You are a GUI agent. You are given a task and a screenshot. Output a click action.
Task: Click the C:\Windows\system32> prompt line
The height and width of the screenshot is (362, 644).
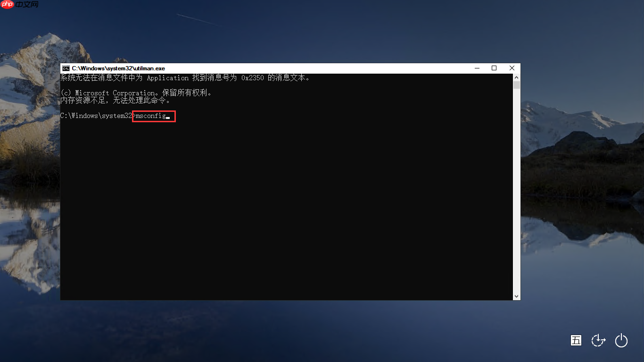[97, 116]
